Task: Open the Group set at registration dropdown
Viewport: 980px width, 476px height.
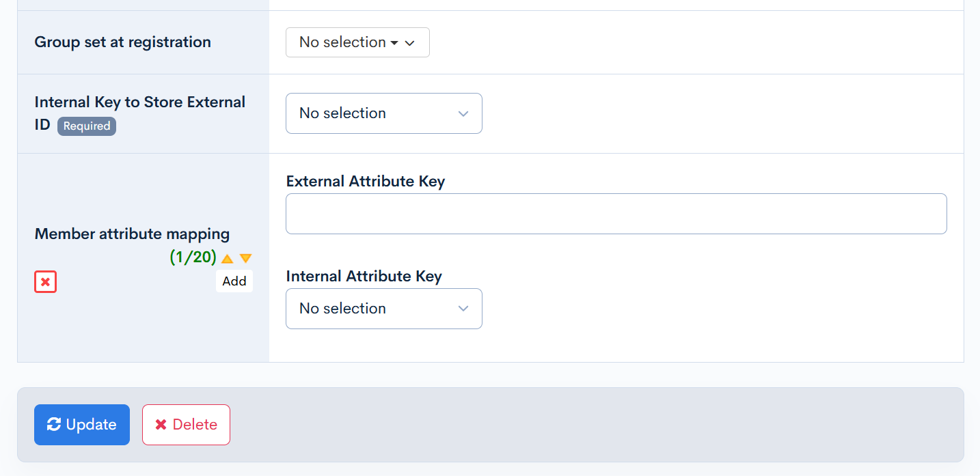Action: point(357,42)
